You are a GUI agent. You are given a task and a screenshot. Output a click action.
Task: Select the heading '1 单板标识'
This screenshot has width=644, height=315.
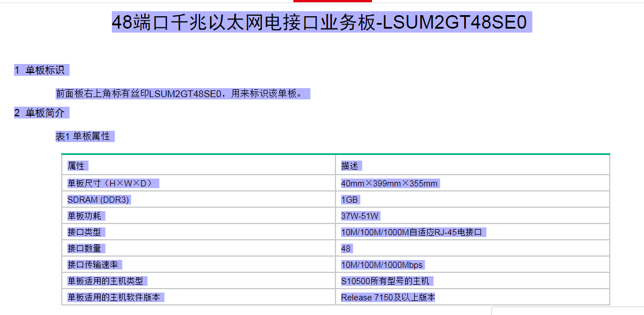tap(39, 70)
